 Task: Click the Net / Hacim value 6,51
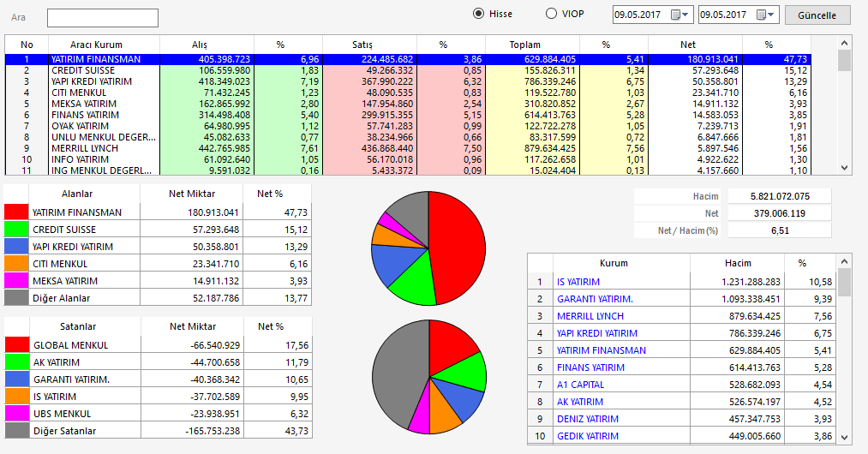pos(780,230)
